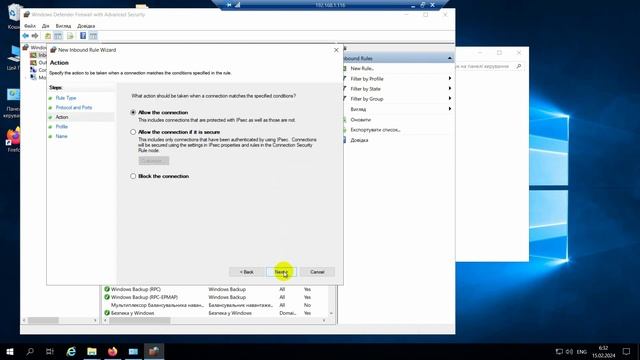The width and height of the screenshot is (640, 360).
Task: Open Task View on the taskbar
Action: 50,351
